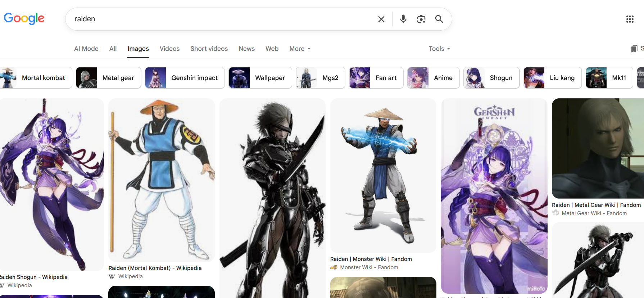Open the Google apps grid
The height and width of the screenshot is (298, 644).
[x=630, y=19]
